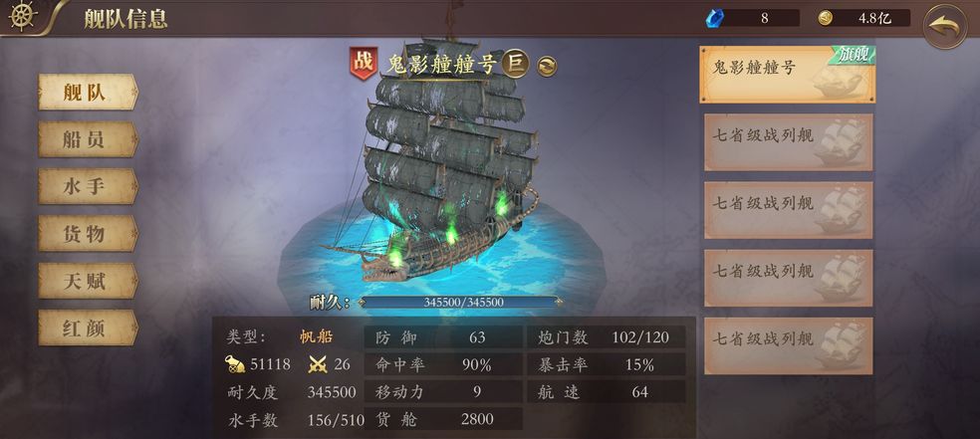
Task: Select the 红颜 tab
Action: [88, 328]
